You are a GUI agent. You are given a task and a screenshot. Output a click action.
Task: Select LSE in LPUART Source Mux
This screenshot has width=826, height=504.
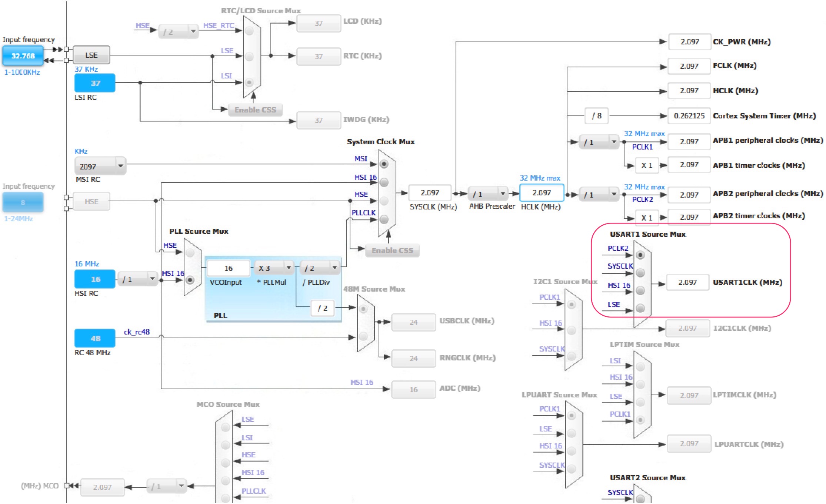[x=572, y=433]
